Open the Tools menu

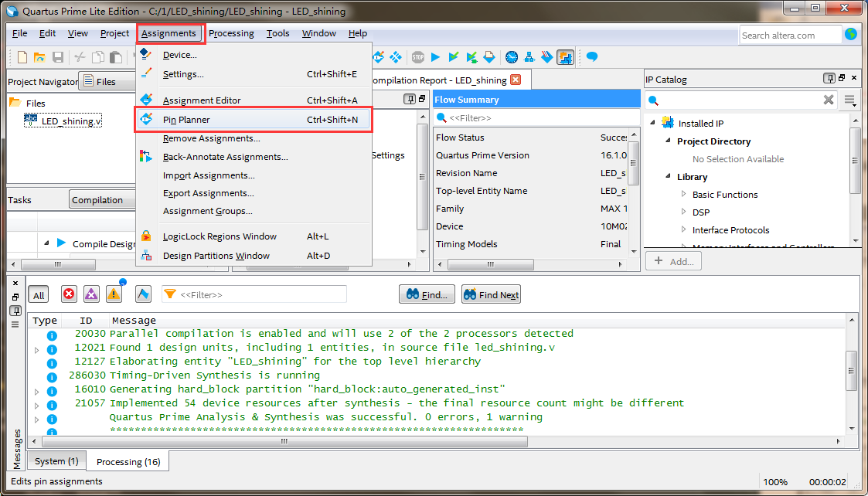coord(278,33)
